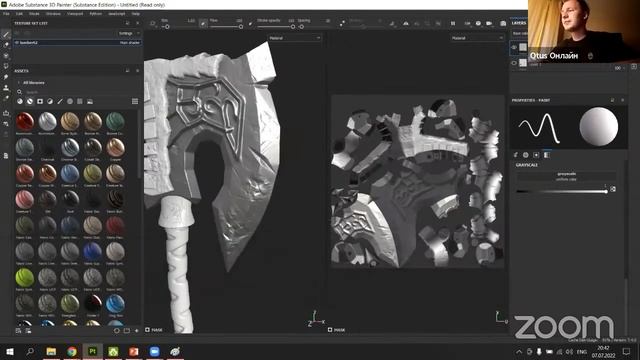Undock the Assets panel
The height and width of the screenshot is (360, 640).
(128, 71)
